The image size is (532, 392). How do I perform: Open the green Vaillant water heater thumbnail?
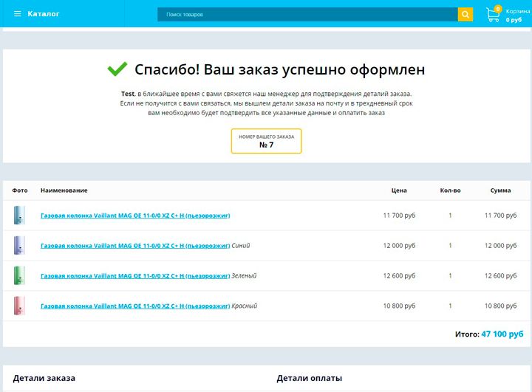(x=19, y=275)
